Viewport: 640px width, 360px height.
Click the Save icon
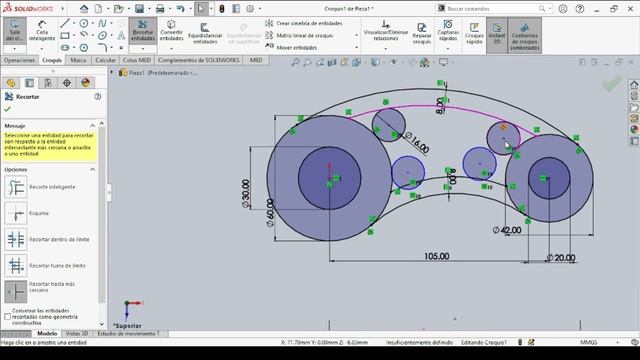click(x=139, y=9)
